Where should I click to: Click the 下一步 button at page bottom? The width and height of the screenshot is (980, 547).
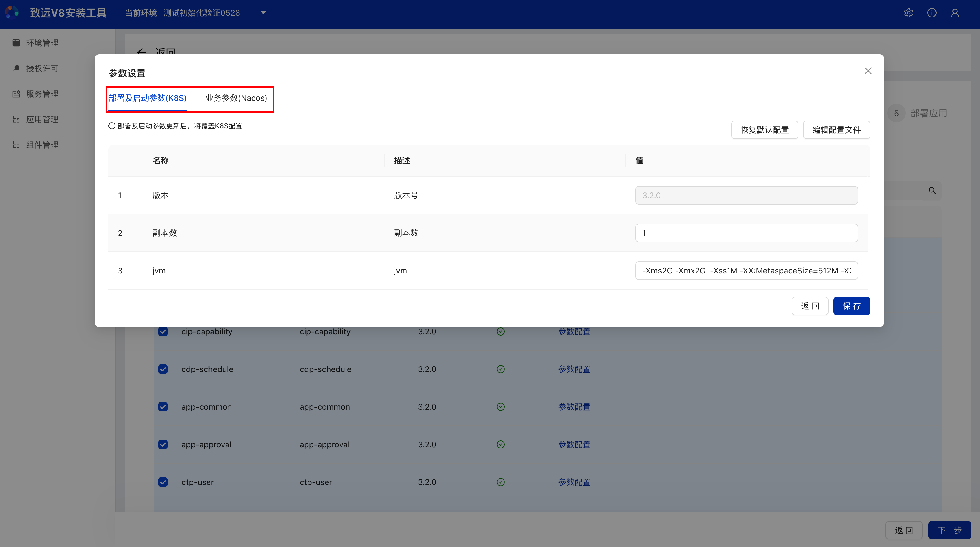click(950, 530)
